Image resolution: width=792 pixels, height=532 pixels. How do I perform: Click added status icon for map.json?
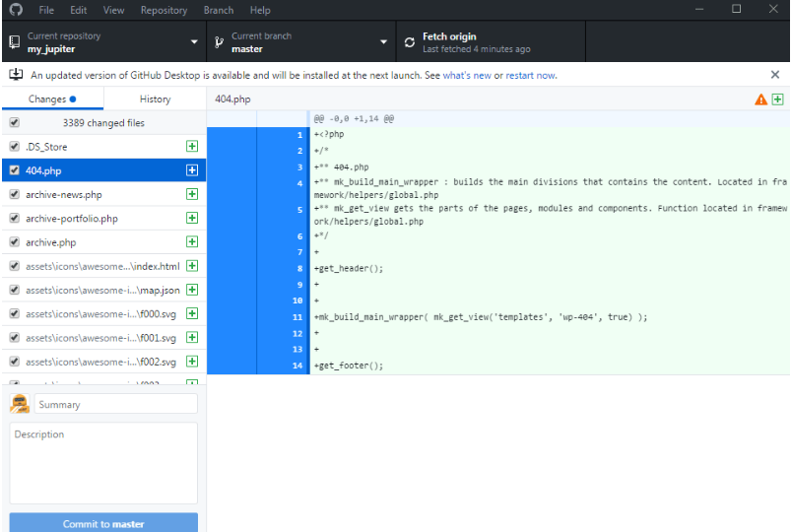click(192, 290)
